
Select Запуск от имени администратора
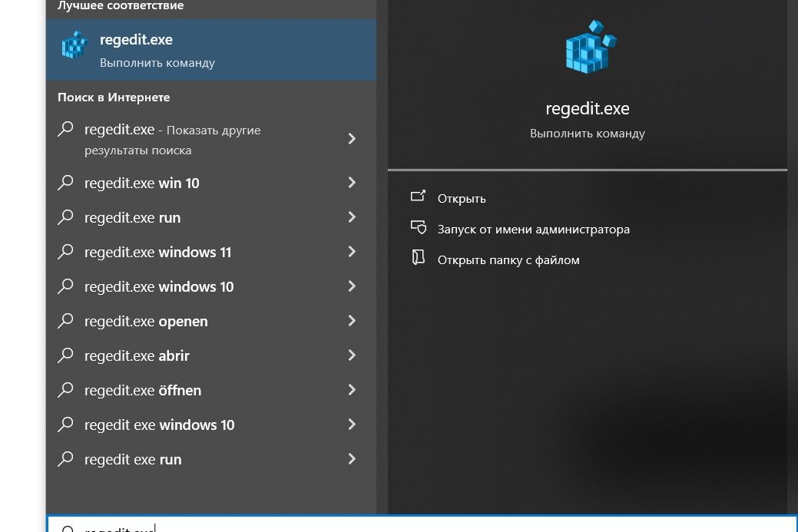[533, 229]
